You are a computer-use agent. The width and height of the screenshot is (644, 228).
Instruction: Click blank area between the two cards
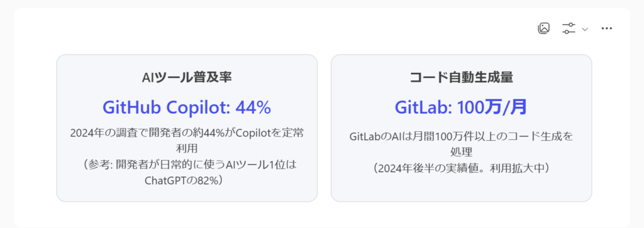(x=324, y=128)
